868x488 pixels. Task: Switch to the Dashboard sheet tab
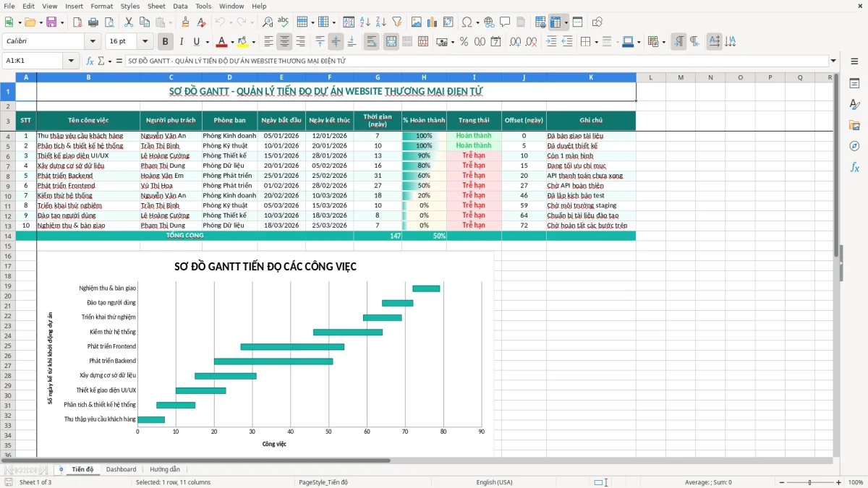point(121,470)
